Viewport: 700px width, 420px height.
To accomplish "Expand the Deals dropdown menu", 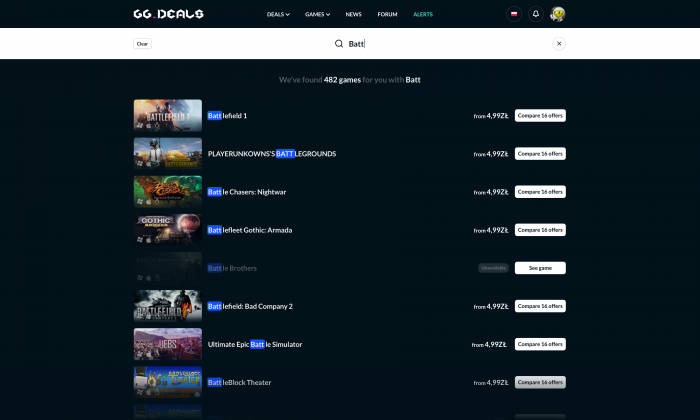I will click(278, 14).
